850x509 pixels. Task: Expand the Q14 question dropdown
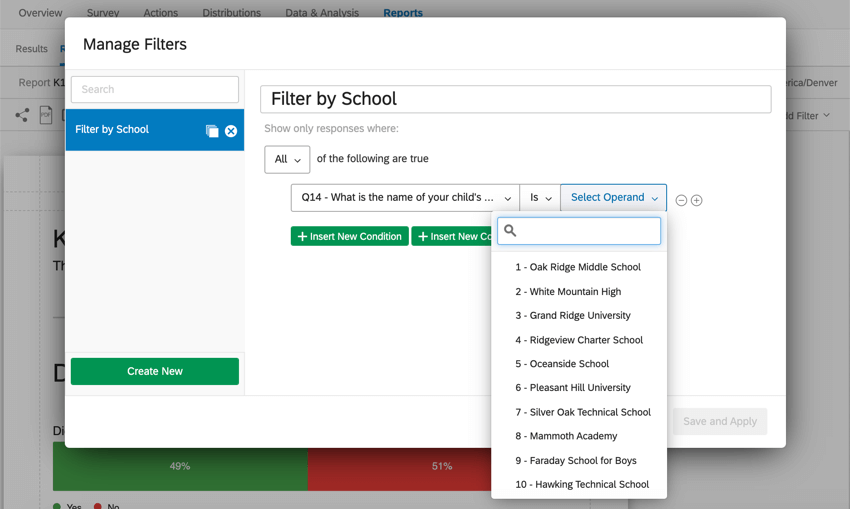405,198
